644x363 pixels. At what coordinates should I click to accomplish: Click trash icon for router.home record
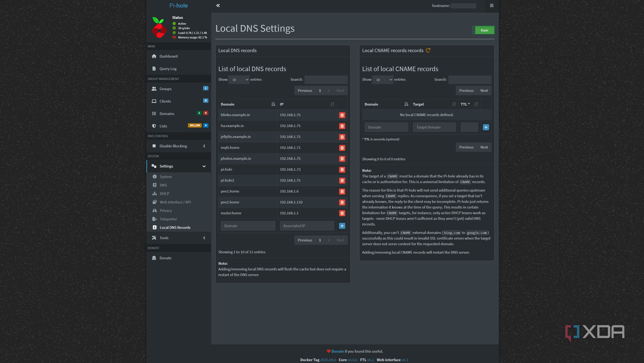[x=342, y=213]
